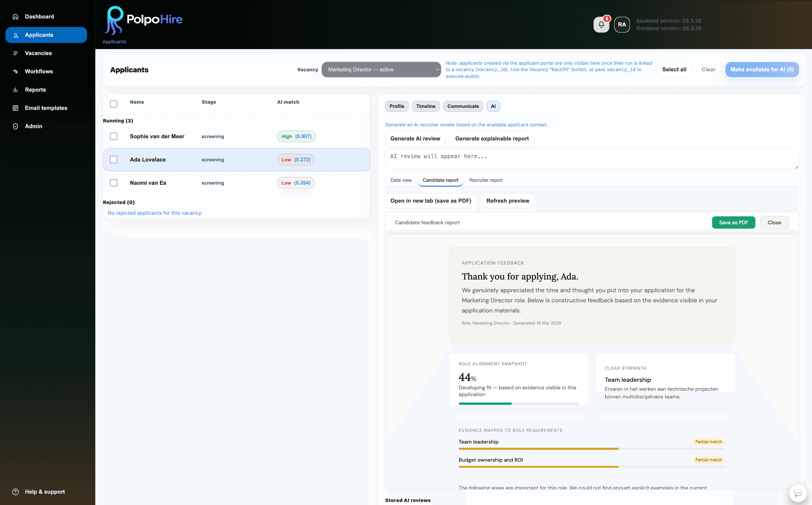Open the RA user avatar menu
The height and width of the screenshot is (505, 812).
coord(622,25)
